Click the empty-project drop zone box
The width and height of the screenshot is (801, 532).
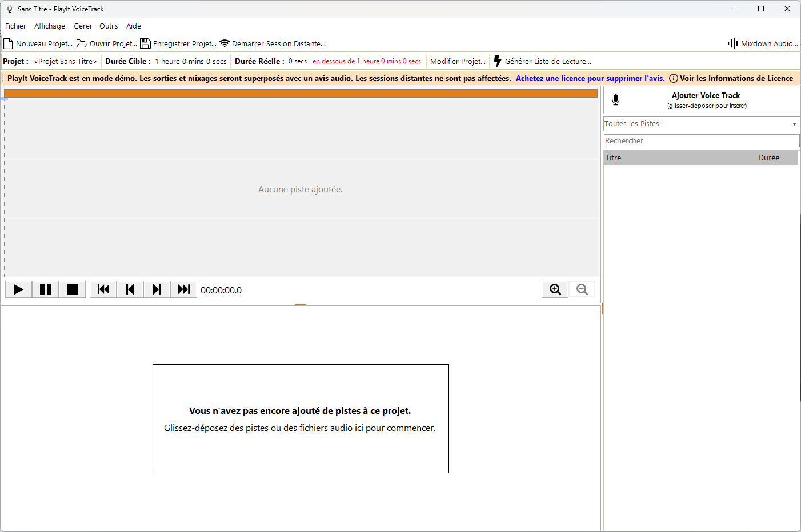[301, 418]
